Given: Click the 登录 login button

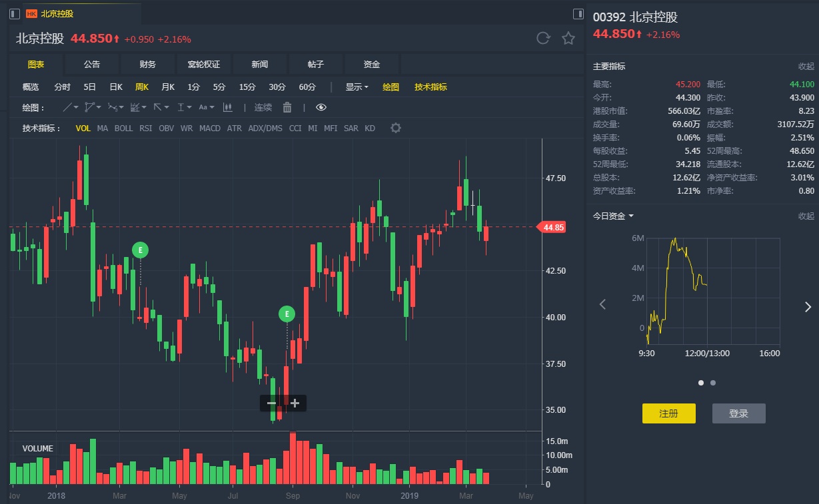Looking at the screenshot, I should click(738, 413).
